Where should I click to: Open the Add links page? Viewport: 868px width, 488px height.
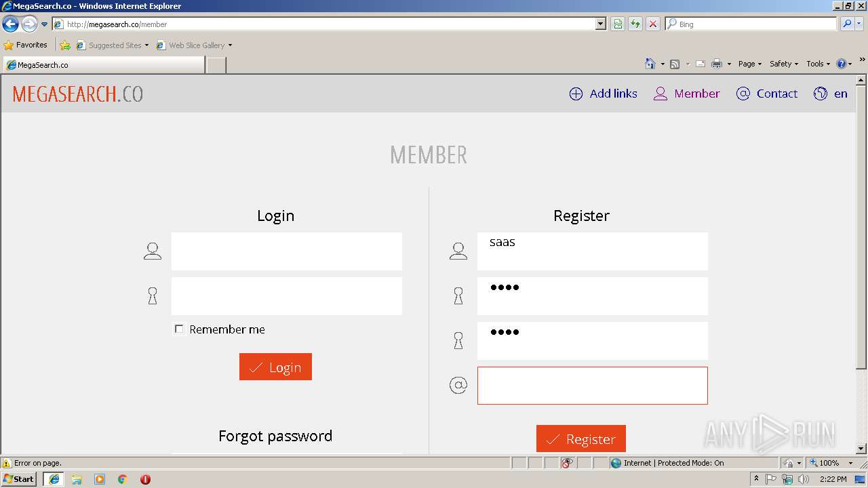(603, 94)
